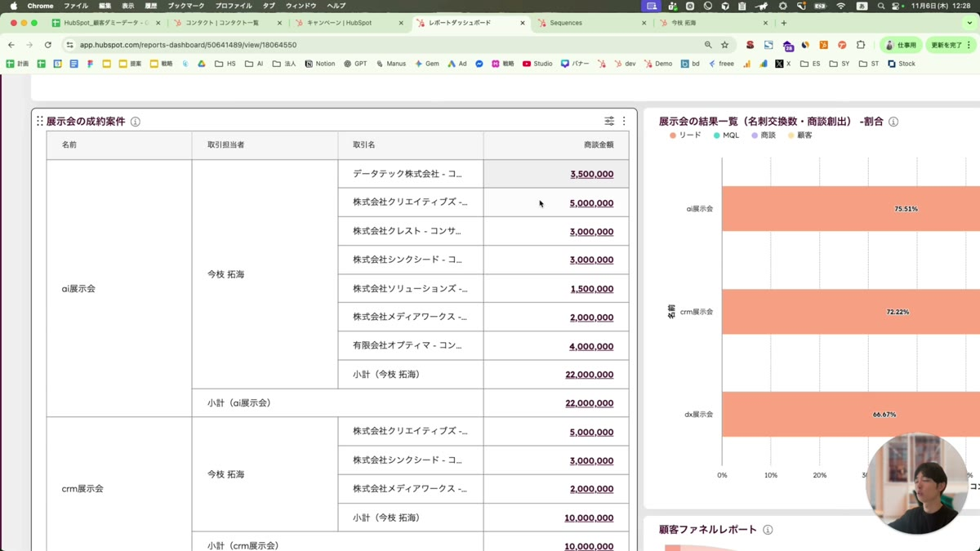Open the Chrome extensions puzzle icon
Image resolution: width=980 pixels, height=551 pixels.
[x=861, y=45]
